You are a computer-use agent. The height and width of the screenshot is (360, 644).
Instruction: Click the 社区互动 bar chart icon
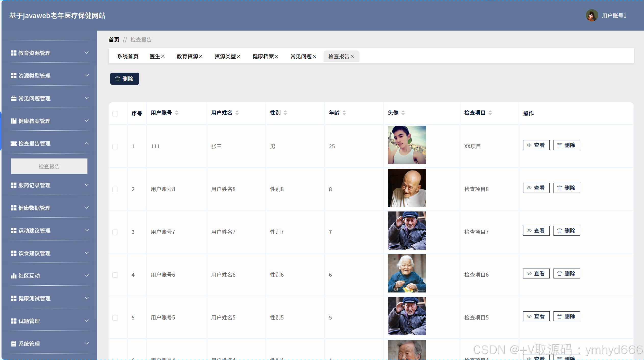pyautogui.click(x=14, y=276)
